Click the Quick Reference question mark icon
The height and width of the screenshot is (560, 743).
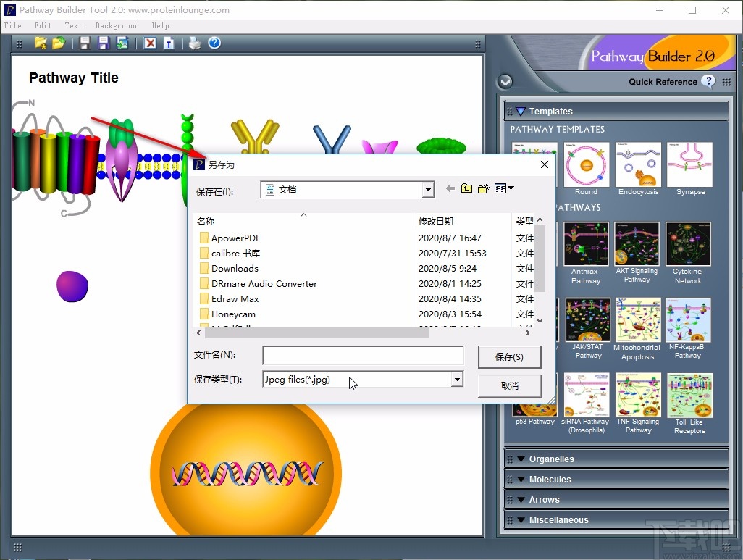pos(708,82)
